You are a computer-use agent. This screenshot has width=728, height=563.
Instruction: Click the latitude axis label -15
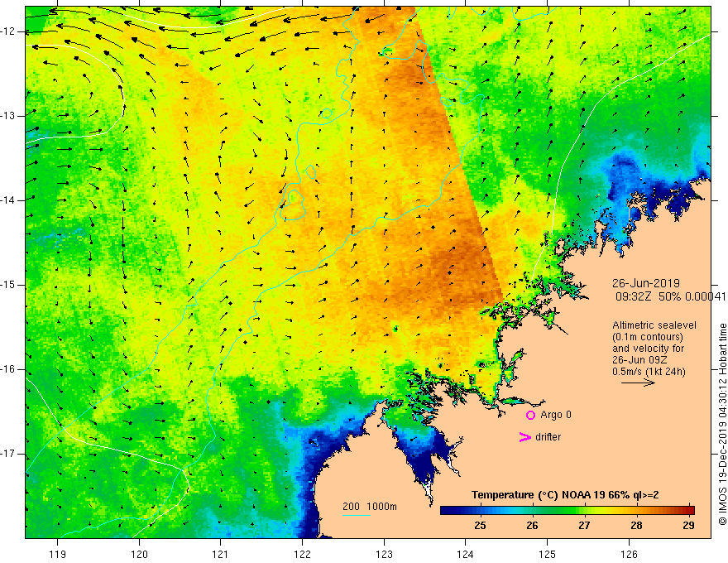(x=9, y=285)
